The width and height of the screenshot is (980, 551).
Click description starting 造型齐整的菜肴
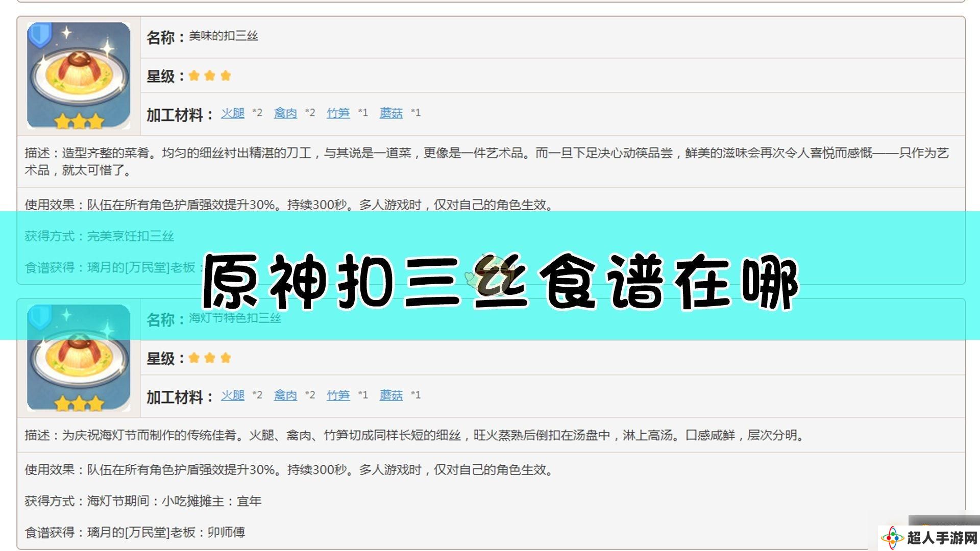coord(486,161)
